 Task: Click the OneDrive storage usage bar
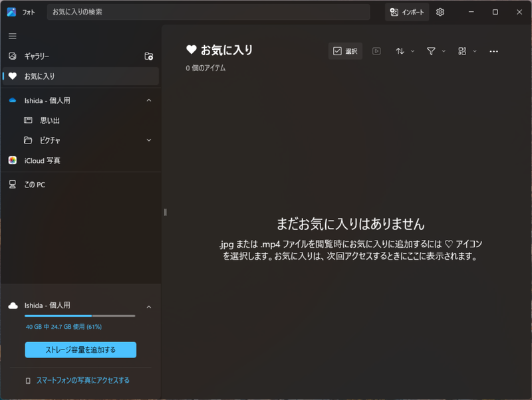80,316
